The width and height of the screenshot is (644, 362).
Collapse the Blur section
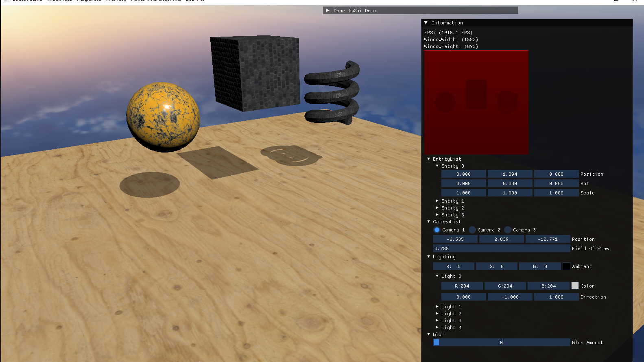[429, 334]
